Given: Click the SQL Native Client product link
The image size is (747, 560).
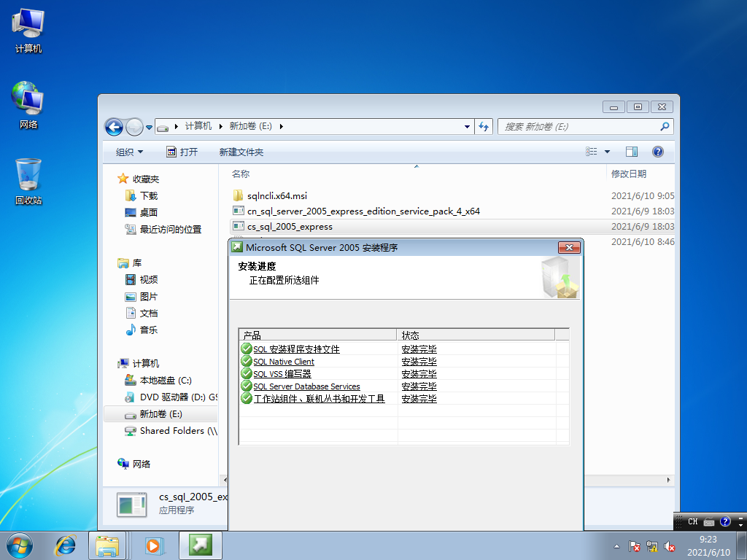Looking at the screenshot, I should tap(284, 361).
